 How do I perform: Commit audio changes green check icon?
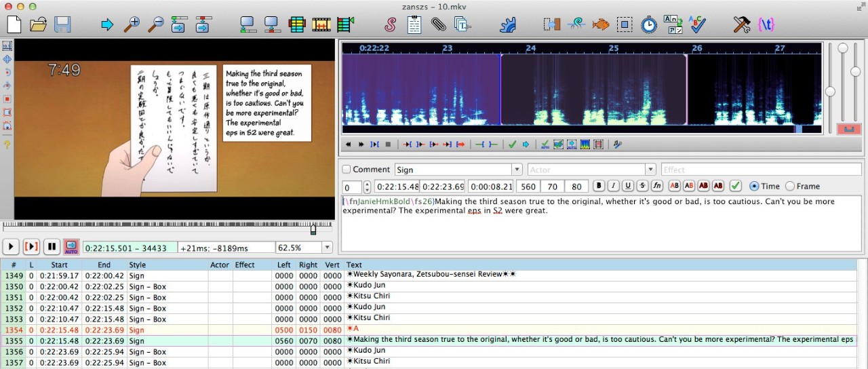tap(513, 144)
